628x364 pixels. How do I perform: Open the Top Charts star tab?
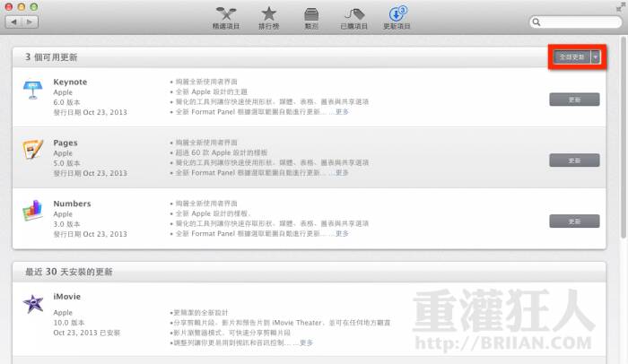point(269,18)
